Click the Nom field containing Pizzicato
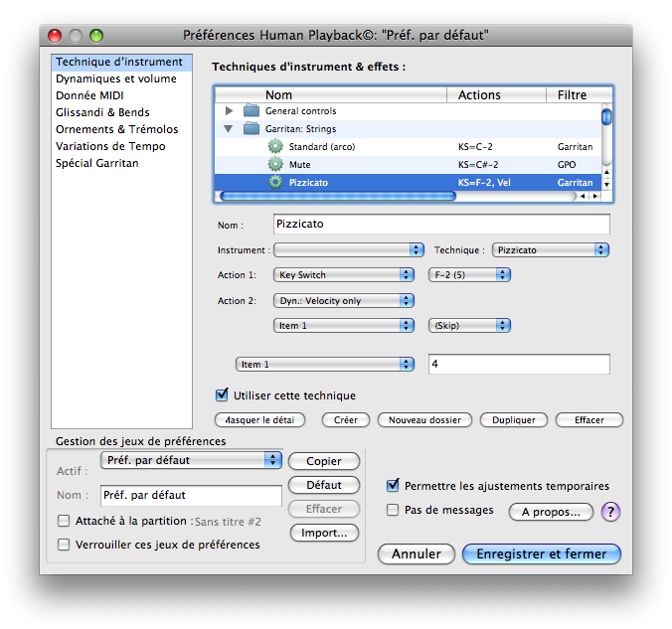The image size is (672, 629). point(440,225)
